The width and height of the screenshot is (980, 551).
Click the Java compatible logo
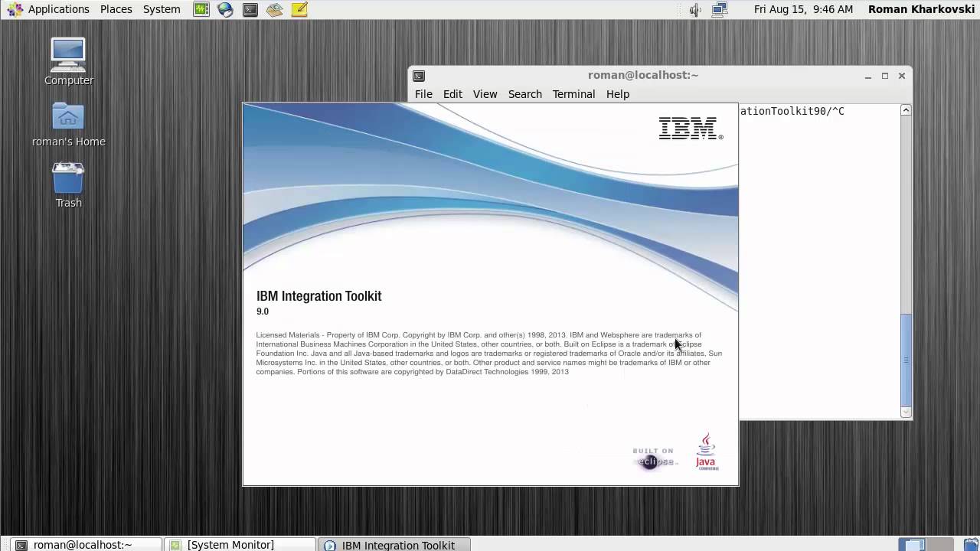[706, 452]
